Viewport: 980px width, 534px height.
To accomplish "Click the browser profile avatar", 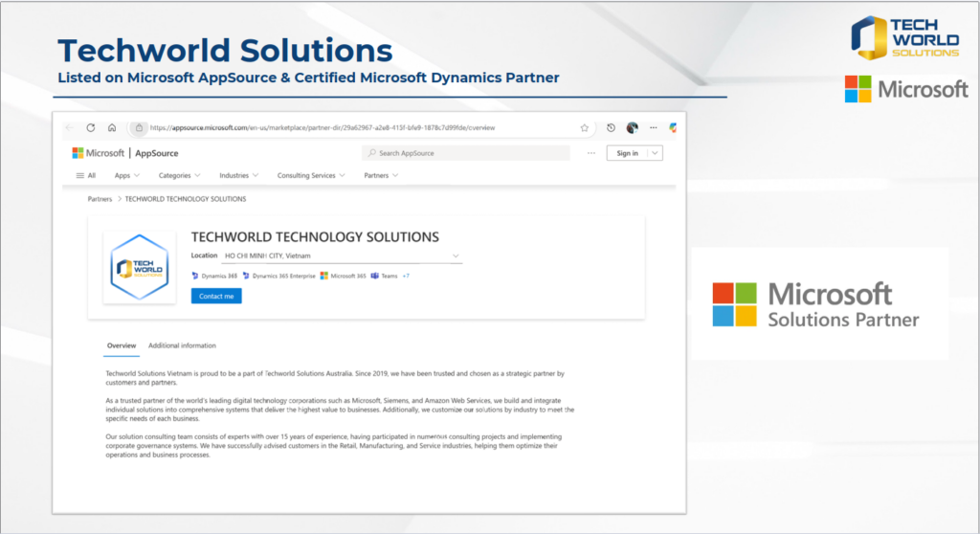I will click(632, 127).
